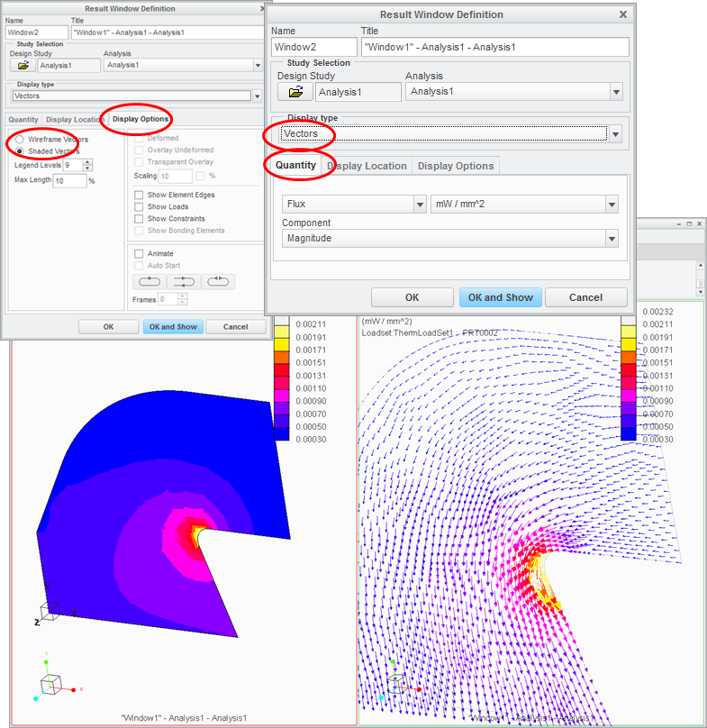The height and width of the screenshot is (728, 707).
Task: Click Cancel in the left dialog
Action: click(x=235, y=327)
